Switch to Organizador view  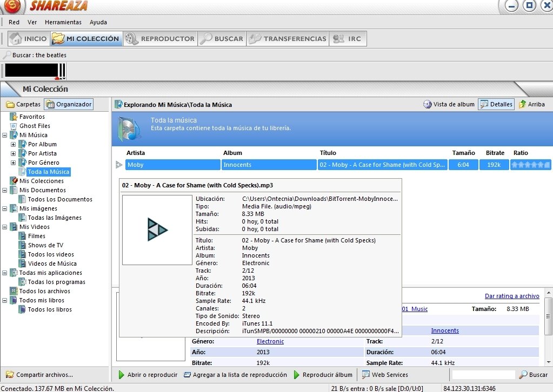[69, 104]
